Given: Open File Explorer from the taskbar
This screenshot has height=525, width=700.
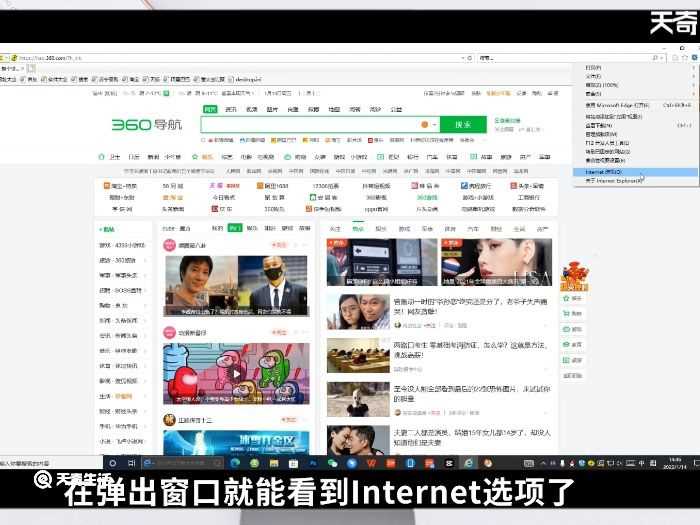Looking at the screenshot, I should coord(274,463).
